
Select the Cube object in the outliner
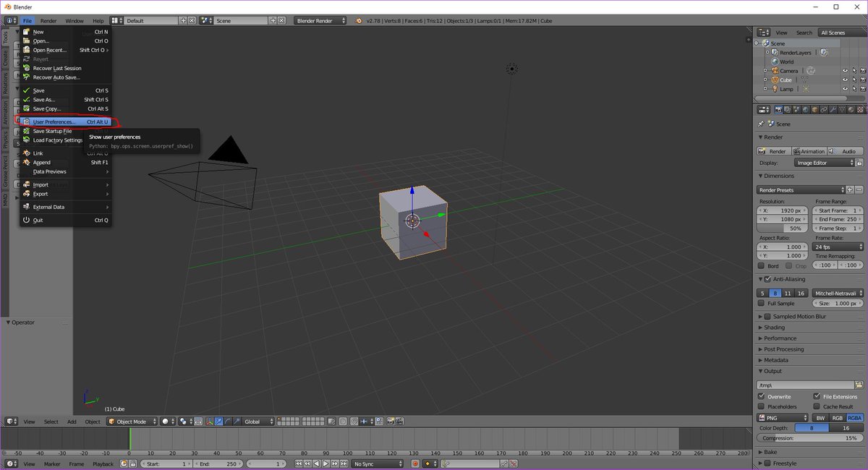click(x=786, y=80)
